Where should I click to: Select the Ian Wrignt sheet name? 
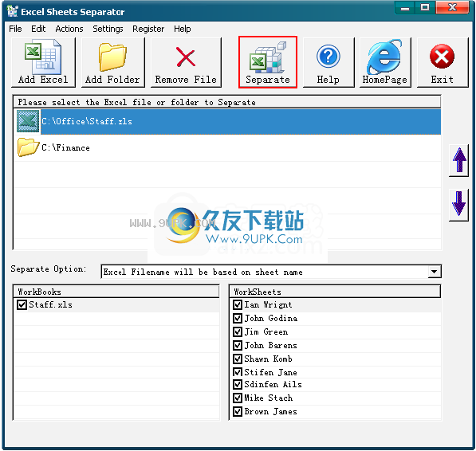(269, 304)
